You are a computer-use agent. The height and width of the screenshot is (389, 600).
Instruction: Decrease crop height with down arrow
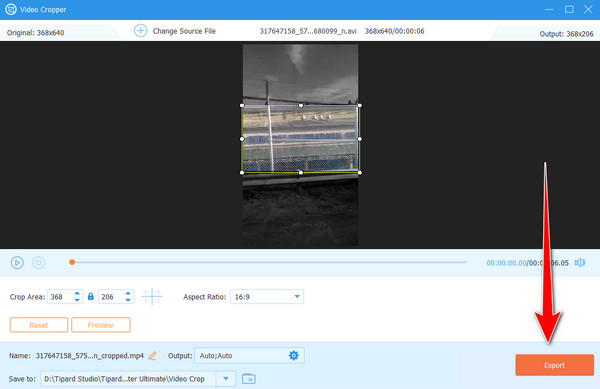[128, 300]
